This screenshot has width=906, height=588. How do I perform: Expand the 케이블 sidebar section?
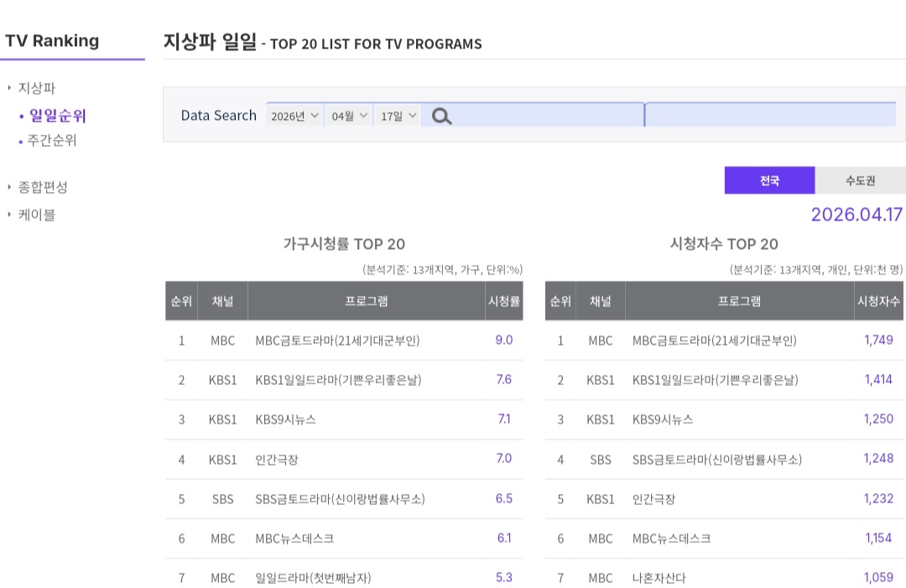coord(36,215)
